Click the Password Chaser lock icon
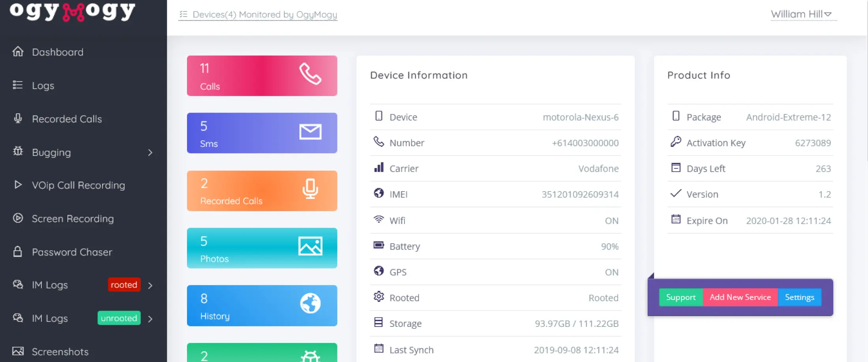The height and width of the screenshot is (362, 868). click(18, 252)
